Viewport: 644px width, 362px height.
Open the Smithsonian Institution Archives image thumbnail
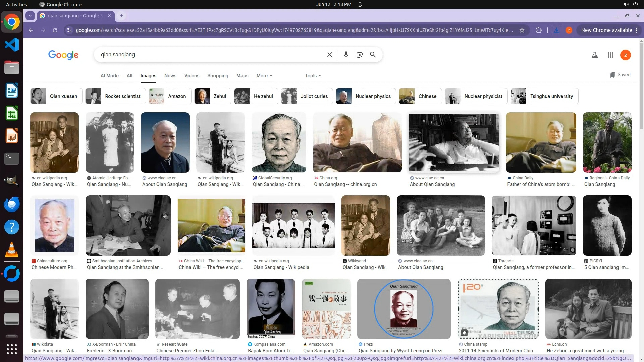tap(128, 226)
